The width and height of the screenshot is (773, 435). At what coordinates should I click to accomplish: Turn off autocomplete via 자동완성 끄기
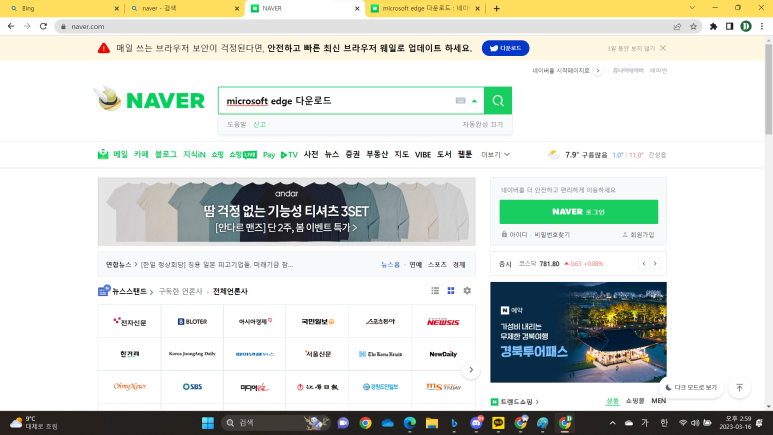coord(482,125)
